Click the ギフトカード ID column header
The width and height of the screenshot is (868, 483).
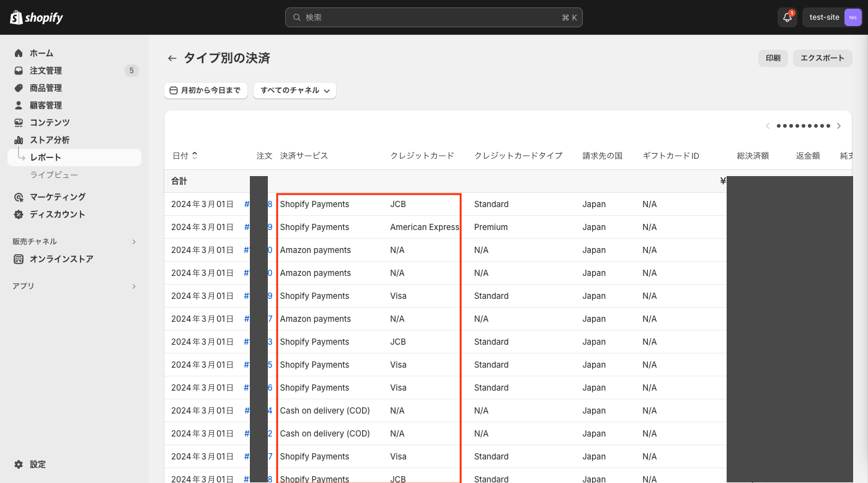pyautogui.click(x=671, y=156)
